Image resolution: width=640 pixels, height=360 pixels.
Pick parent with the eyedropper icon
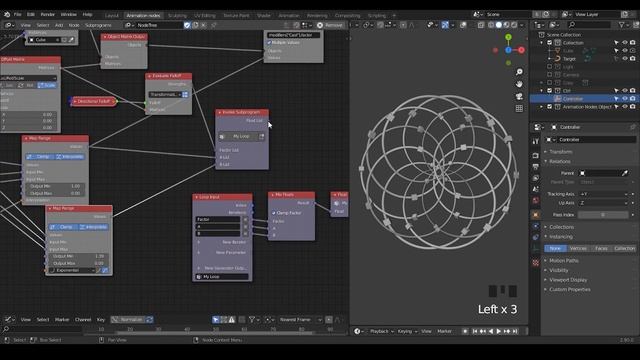pyautogui.click(x=625, y=173)
